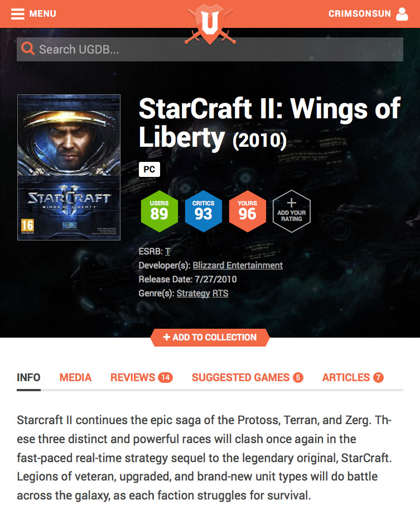
Task: Click the UGDB shield logo
Action: [210, 24]
